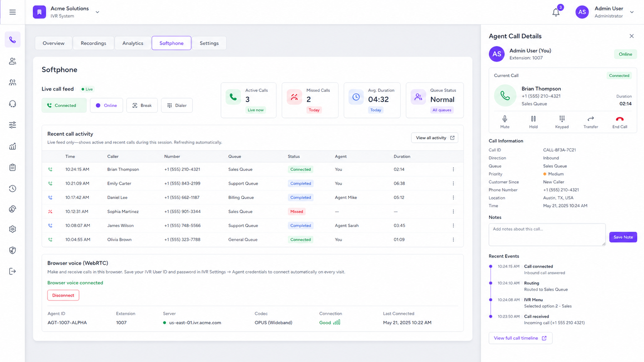Expand the Acme Solutions organization dropdown
Screen dimensions: 644x362
coord(97,12)
